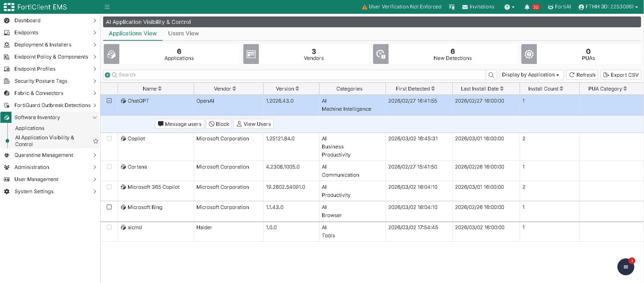
Task: Click the Refresh button
Action: (582, 75)
